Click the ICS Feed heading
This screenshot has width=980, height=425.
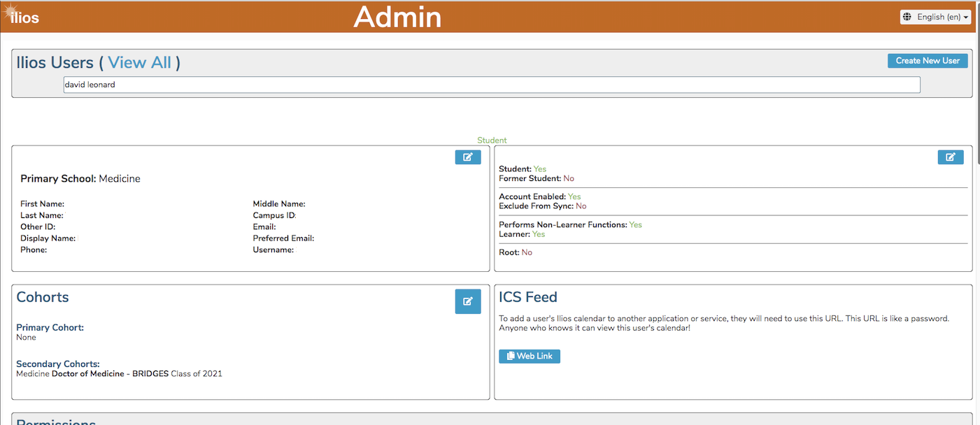click(x=528, y=297)
